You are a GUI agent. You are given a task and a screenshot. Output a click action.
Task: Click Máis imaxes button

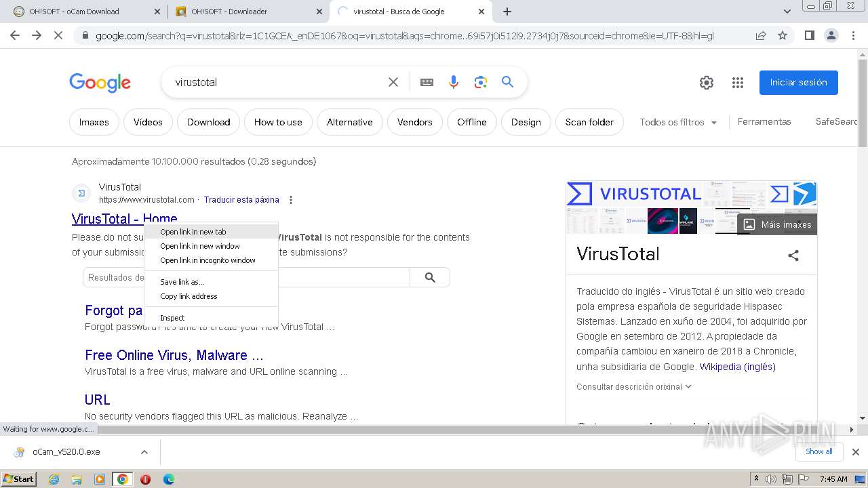point(777,224)
